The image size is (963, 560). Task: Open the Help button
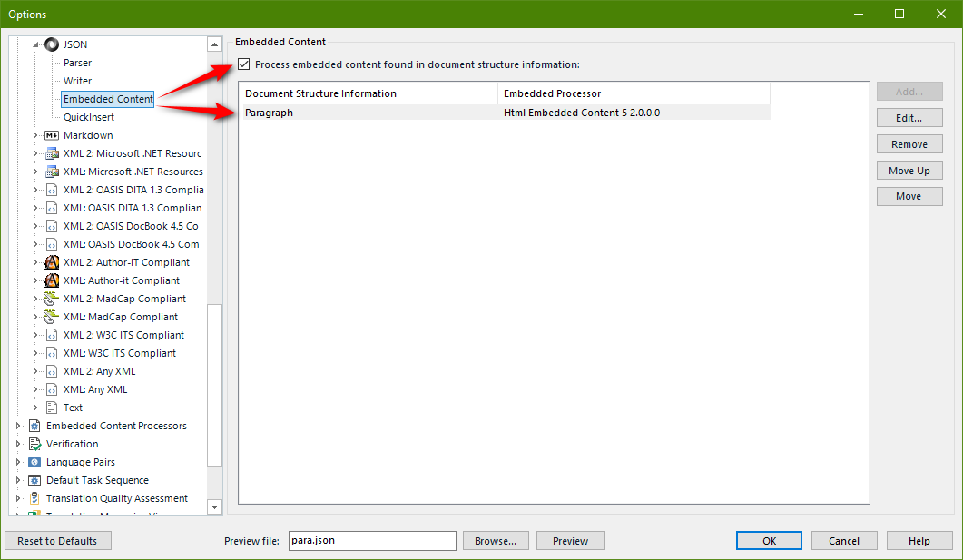[x=919, y=541]
